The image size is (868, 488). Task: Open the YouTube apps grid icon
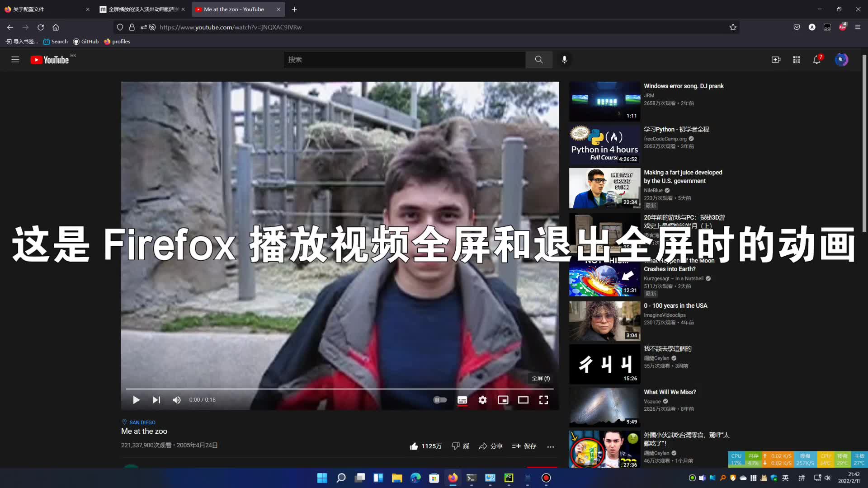[x=796, y=59]
